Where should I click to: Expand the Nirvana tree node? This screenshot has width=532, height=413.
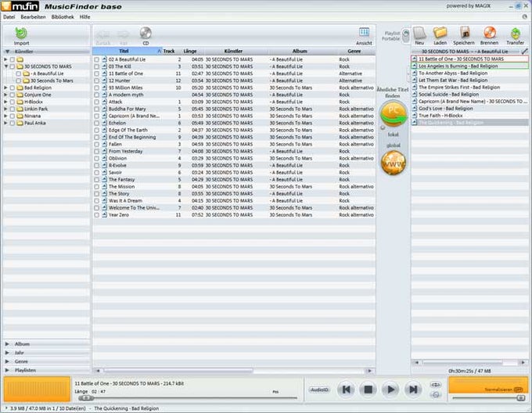click(x=5, y=116)
